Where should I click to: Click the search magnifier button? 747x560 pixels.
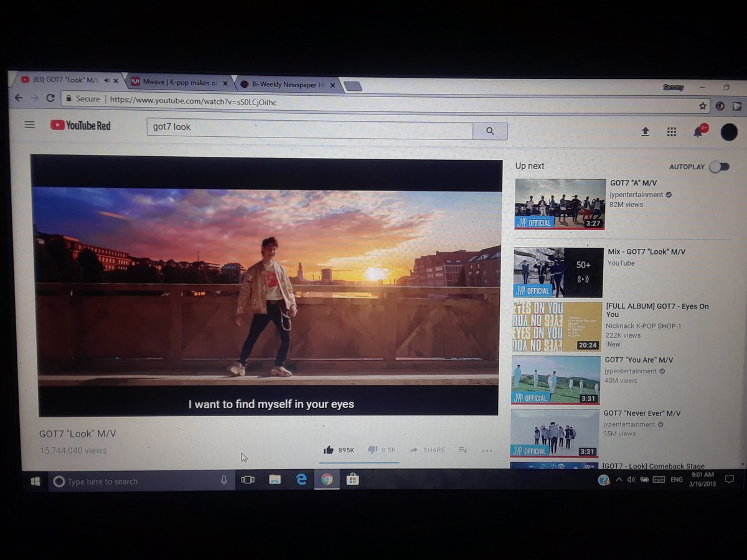click(490, 131)
